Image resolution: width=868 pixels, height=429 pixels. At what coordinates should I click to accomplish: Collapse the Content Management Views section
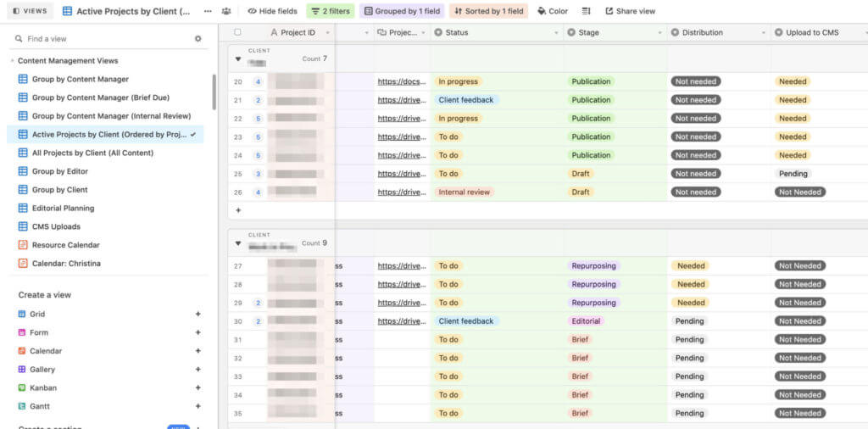pos(12,61)
